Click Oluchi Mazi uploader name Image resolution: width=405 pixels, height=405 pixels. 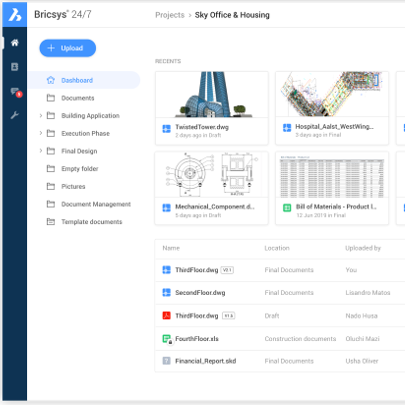(x=362, y=339)
